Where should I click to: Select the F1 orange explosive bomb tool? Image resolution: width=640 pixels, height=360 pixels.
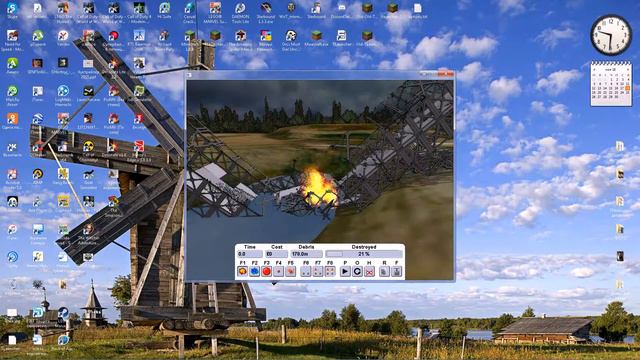[242, 271]
